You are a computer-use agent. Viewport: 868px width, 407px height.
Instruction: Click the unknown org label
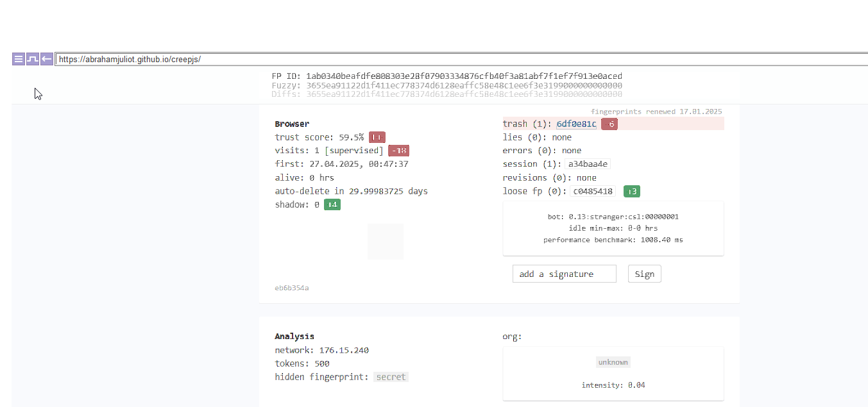tap(613, 362)
